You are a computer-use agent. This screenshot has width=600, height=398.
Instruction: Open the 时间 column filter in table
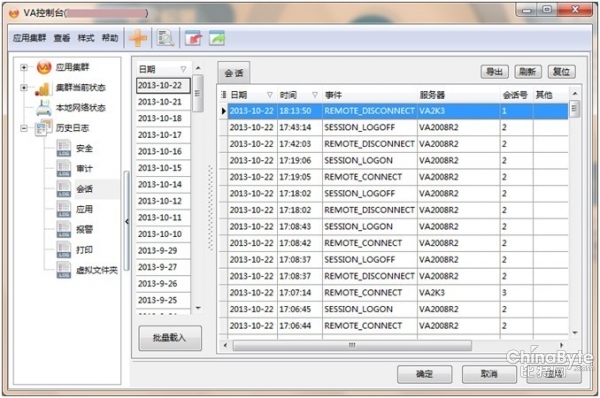[x=315, y=95]
